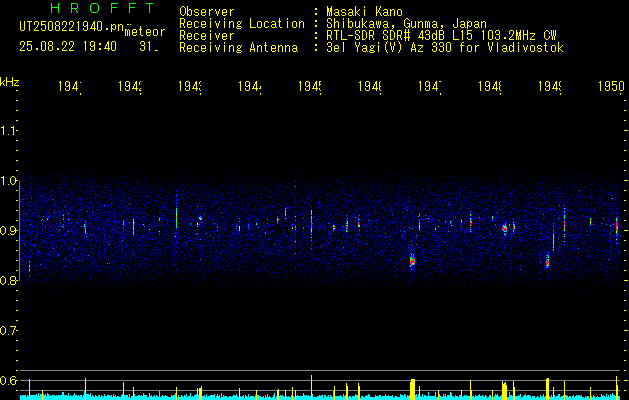This screenshot has height=400, width=629.
Task: Click the kHz axis unit label
Action: [10, 82]
